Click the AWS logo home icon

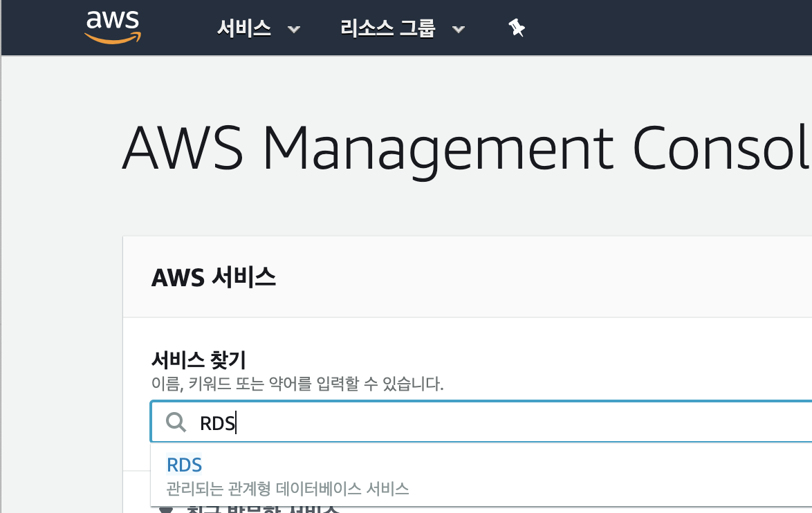coord(113,27)
